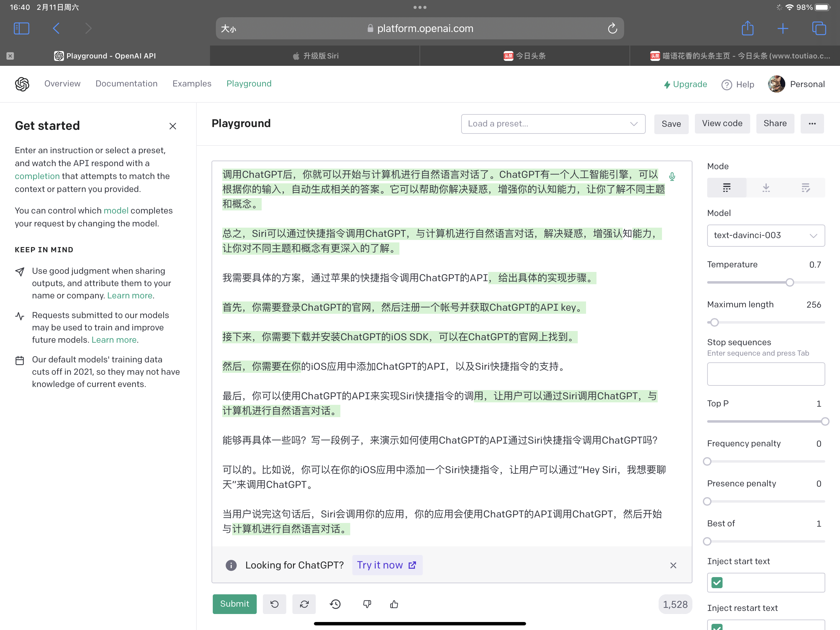Click the OpenAI logo
The height and width of the screenshot is (630, 840).
(x=22, y=84)
